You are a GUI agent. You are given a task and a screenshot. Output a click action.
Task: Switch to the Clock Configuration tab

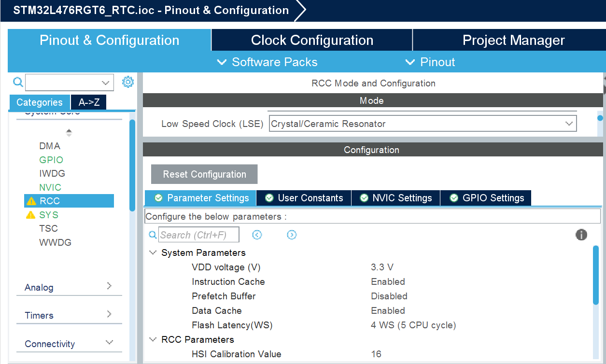312,40
